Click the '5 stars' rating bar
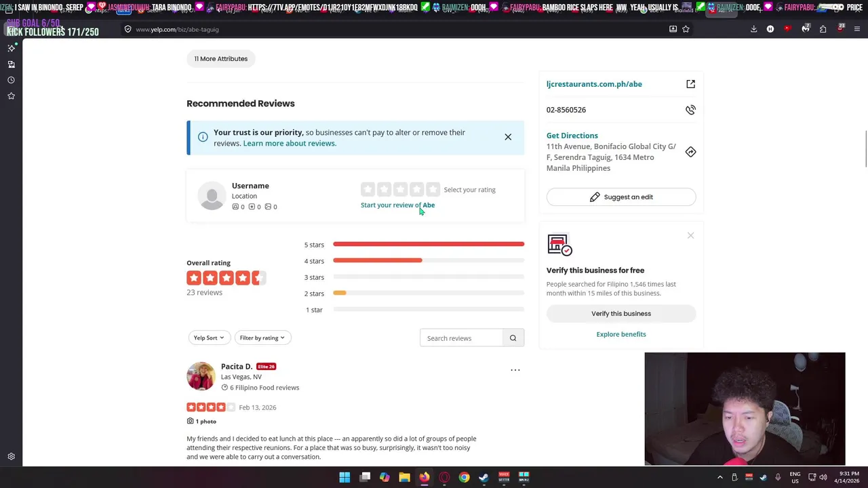 point(429,244)
